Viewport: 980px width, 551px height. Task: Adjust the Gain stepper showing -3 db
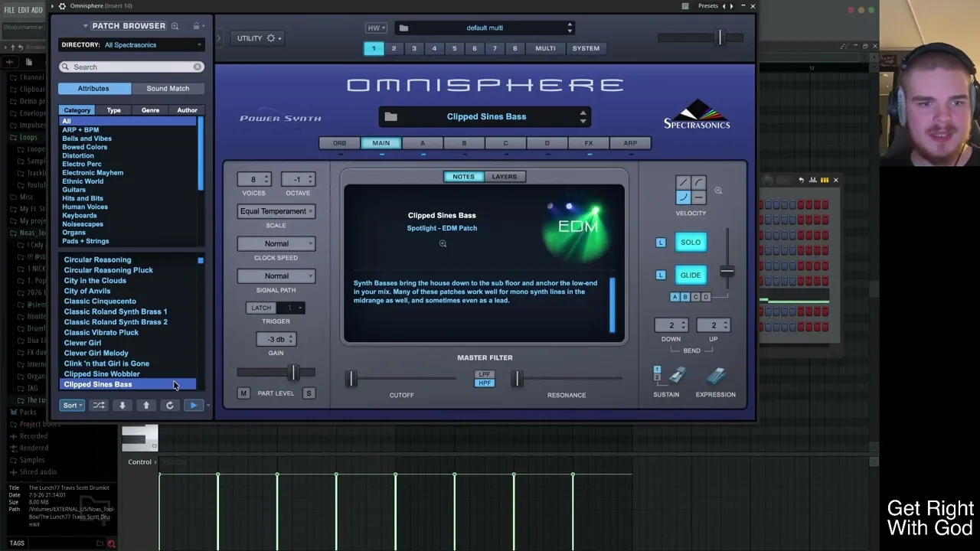point(276,339)
